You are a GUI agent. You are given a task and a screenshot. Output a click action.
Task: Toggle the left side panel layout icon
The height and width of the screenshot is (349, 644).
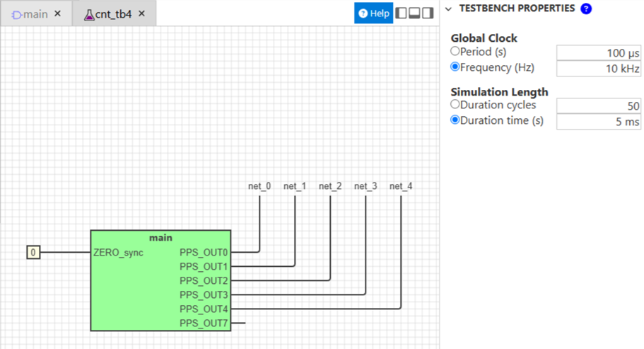tap(402, 13)
